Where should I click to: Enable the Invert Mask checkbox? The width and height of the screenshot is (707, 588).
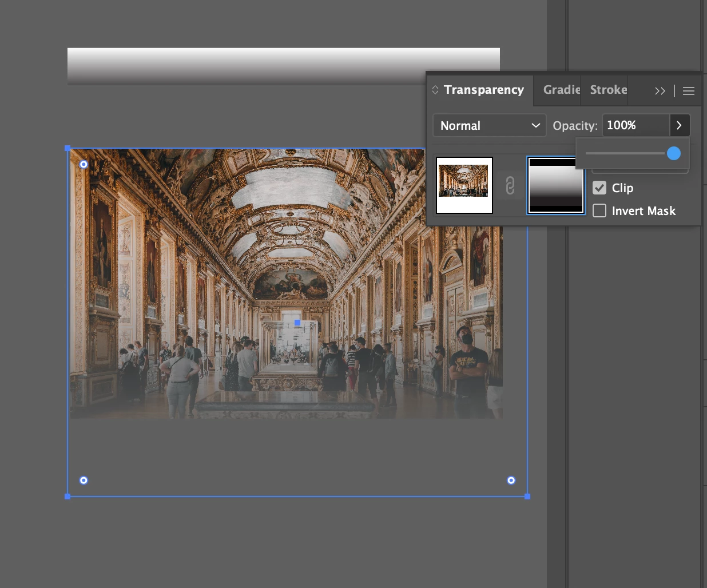coord(599,210)
